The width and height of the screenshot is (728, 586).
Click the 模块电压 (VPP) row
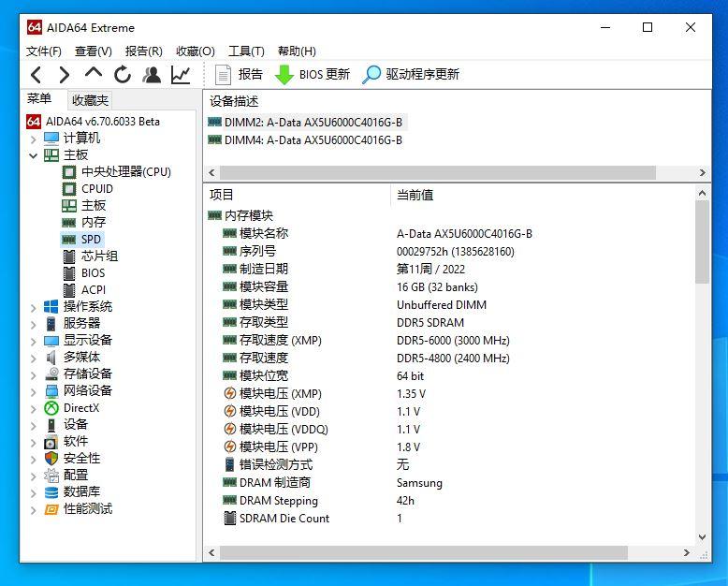(x=321, y=447)
